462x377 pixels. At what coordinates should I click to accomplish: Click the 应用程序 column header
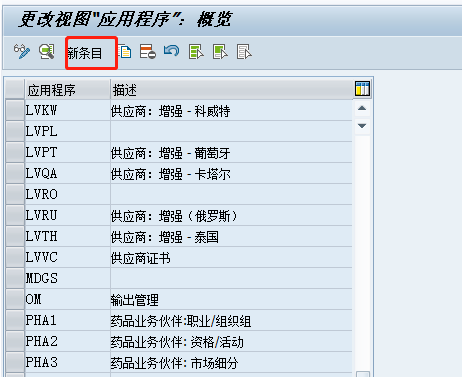coord(67,90)
